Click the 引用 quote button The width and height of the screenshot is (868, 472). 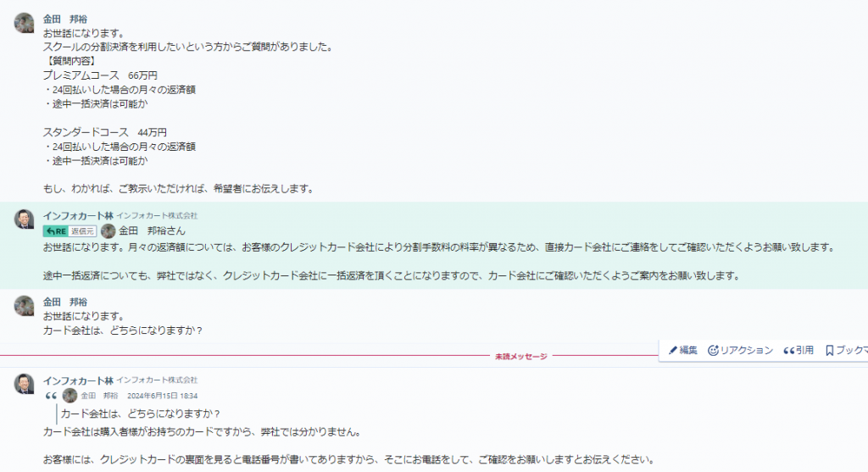coord(798,350)
